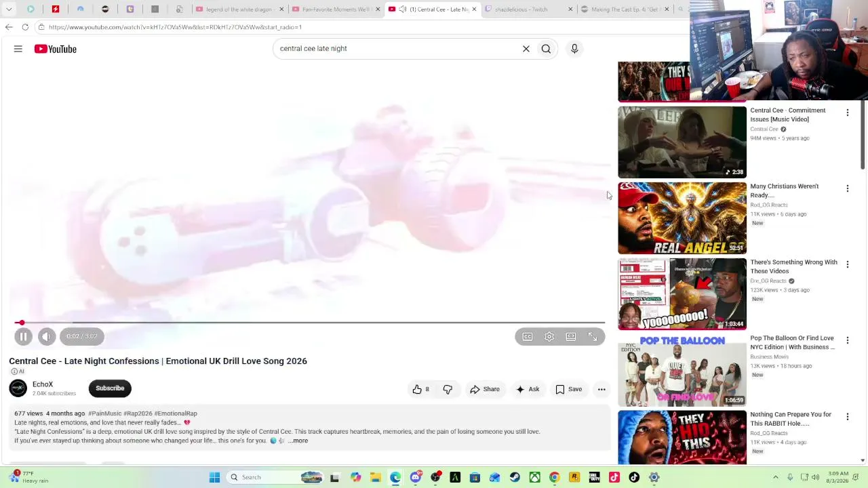
Task: Open options for There's Something Wrong video
Action: pos(847,264)
